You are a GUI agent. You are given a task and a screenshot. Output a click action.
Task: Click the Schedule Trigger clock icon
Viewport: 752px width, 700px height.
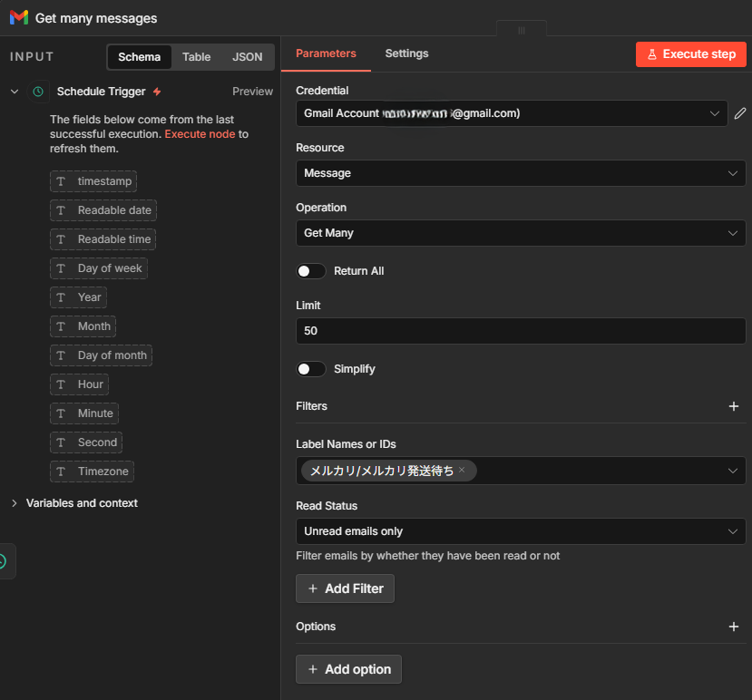38,92
